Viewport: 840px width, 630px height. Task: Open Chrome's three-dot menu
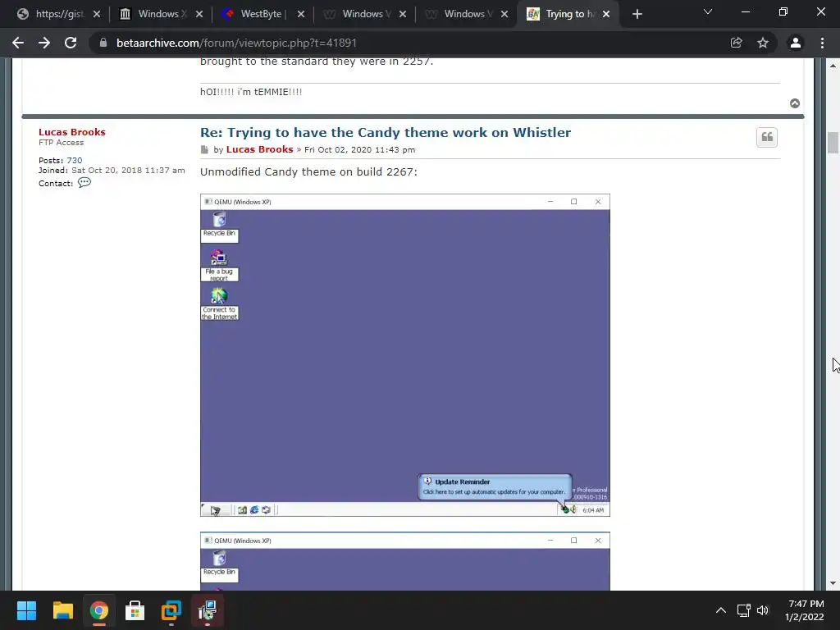pyautogui.click(x=822, y=43)
